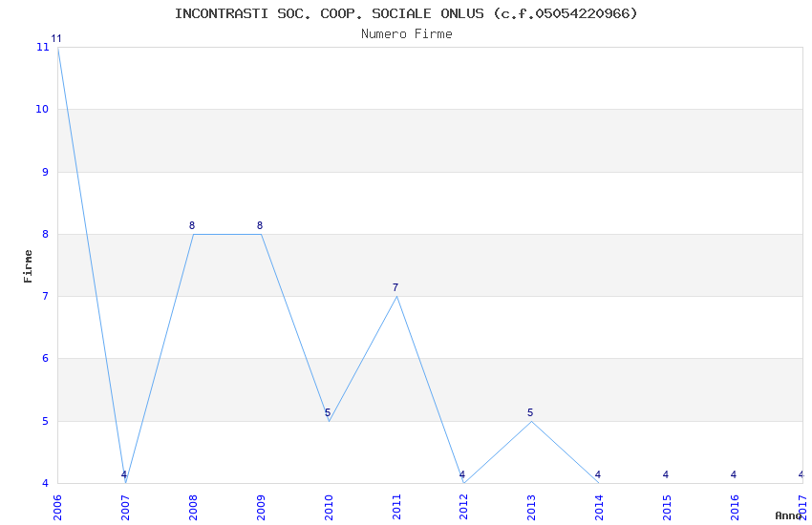Select data point label 5 above 2013
Viewport: 812px width, 525px height.
point(530,412)
